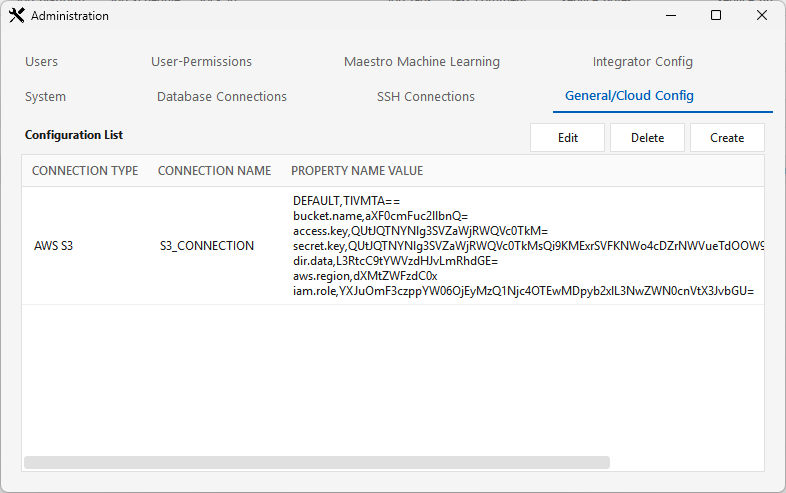786x493 pixels.
Task: Click the Create button
Action: [x=727, y=138]
